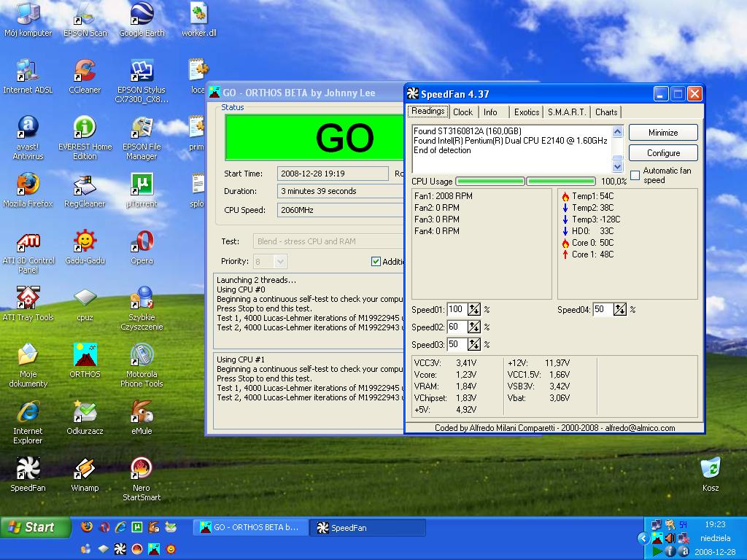This screenshot has height=560, width=747.
Task: Click the system tray volume icon
Action: [x=670, y=538]
